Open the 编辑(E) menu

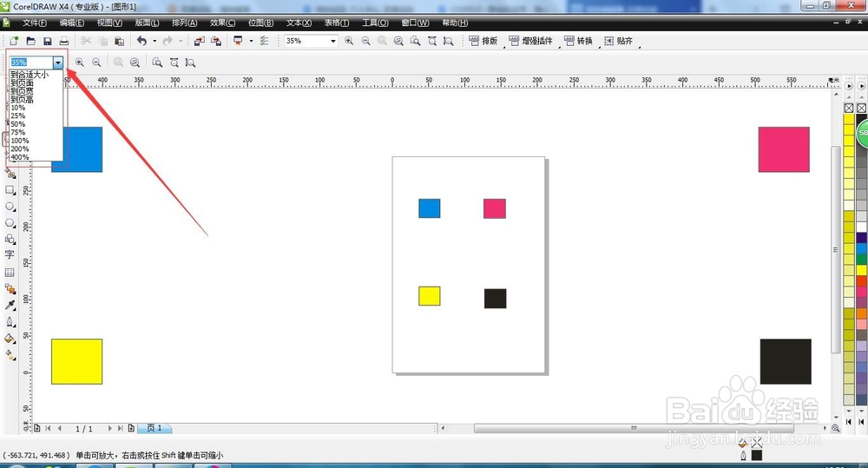point(72,23)
